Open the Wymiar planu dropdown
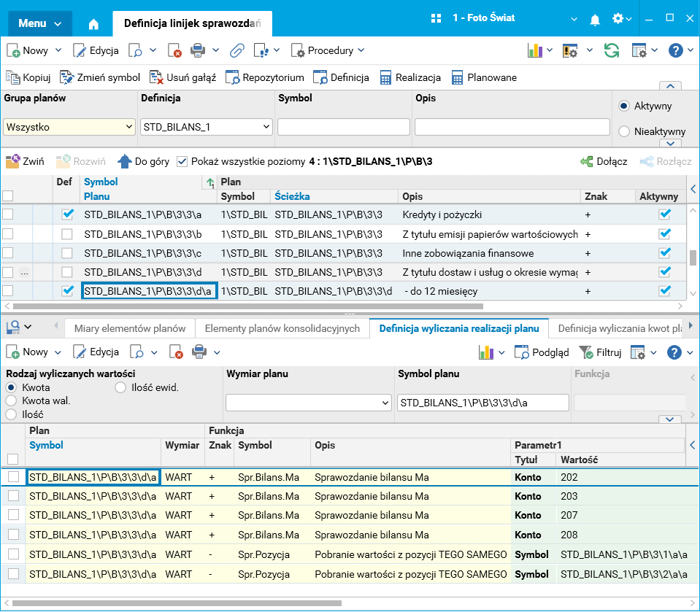 pos(309,403)
